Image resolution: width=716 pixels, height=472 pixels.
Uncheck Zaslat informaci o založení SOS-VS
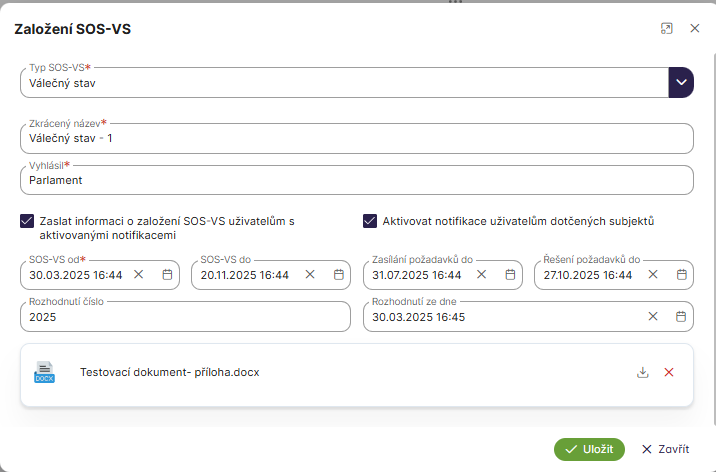pos(27,221)
